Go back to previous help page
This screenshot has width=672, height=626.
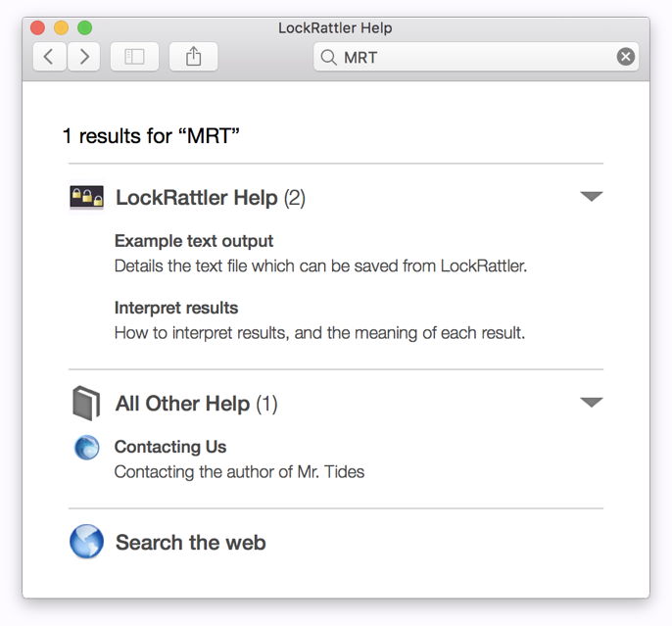49,57
